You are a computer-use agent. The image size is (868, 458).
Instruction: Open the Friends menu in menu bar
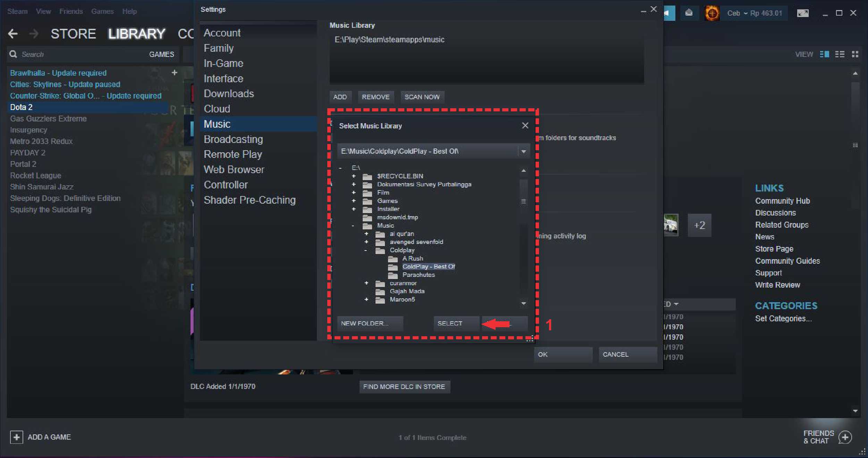click(x=71, y=11)
